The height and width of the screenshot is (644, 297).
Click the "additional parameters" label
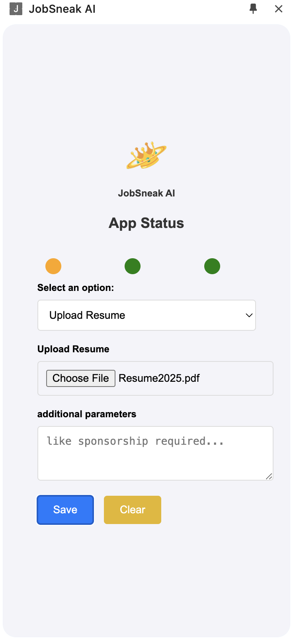tap(87, 414)
